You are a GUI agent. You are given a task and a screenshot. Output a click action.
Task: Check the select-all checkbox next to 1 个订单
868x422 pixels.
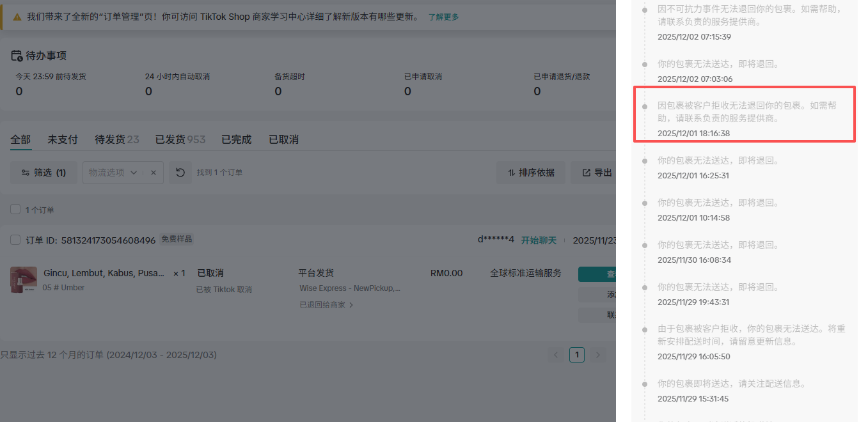[x=14, y=209]
